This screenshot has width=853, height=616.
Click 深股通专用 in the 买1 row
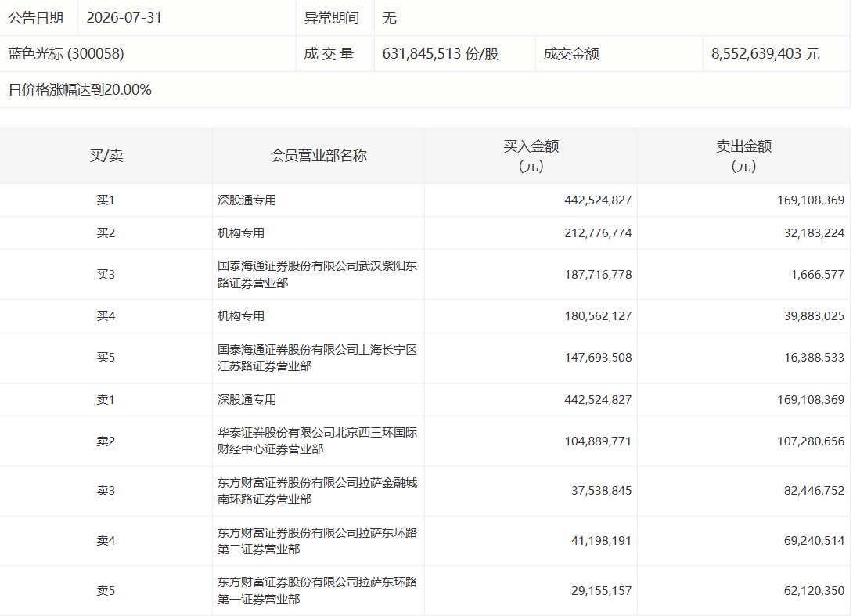click(x=247, y=200)
